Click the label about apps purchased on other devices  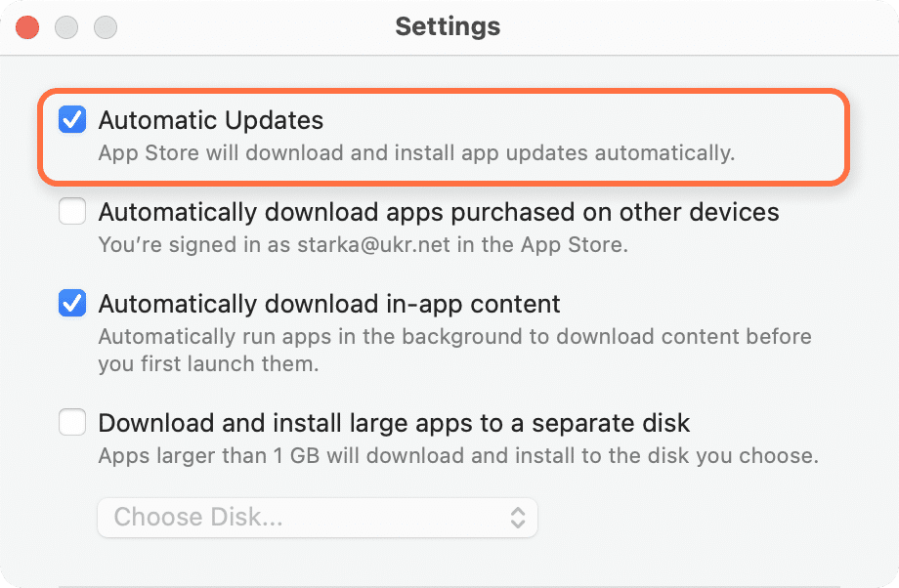[438, 211]
